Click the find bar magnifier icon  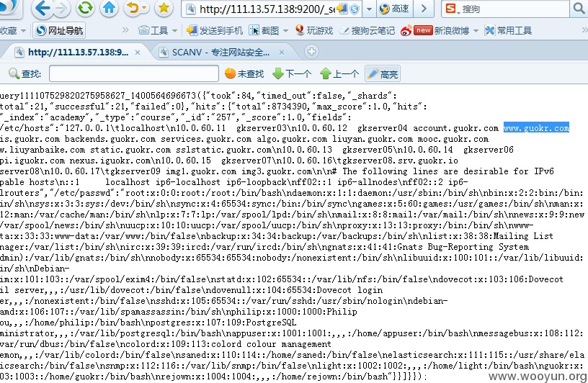[14, 73]
